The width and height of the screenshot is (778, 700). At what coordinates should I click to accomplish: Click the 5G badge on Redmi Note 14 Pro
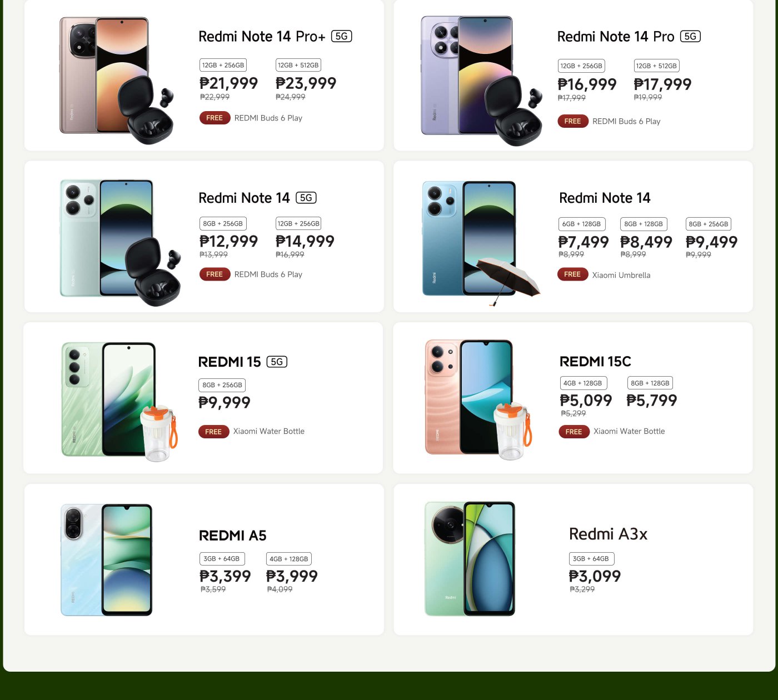pos(691,36)
